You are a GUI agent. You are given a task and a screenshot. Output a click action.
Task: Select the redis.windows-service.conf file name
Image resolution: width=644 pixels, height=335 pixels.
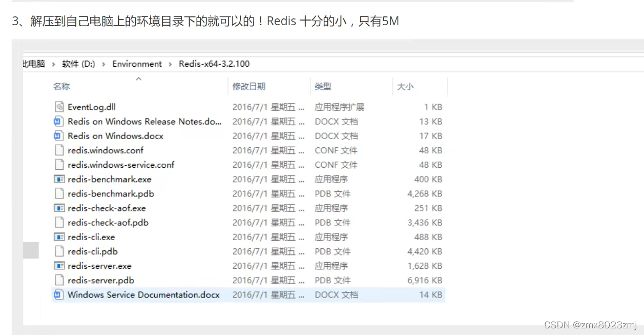click(121, 165)
